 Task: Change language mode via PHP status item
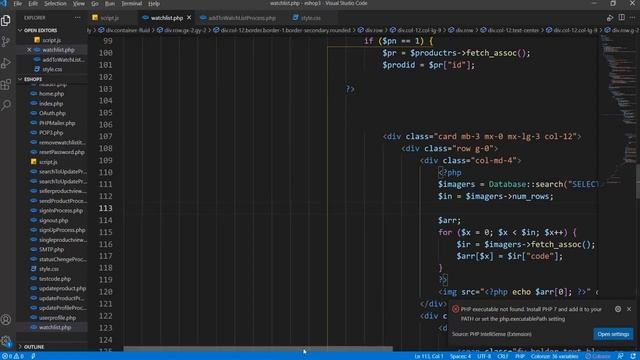[x=520, y=356]
